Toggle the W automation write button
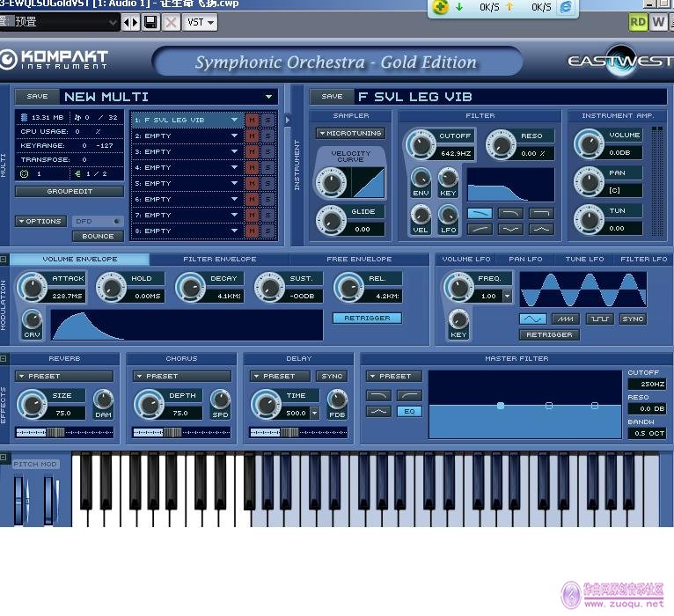 [x=658, y=22]
